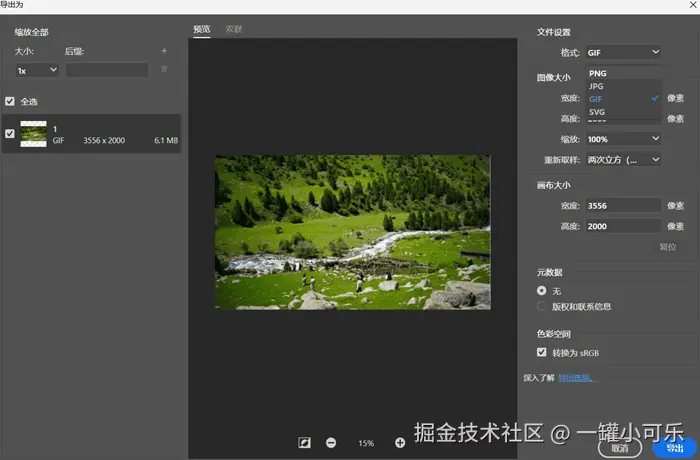Select the 版权和联系信息 metadata radio option

pos(542,306)
